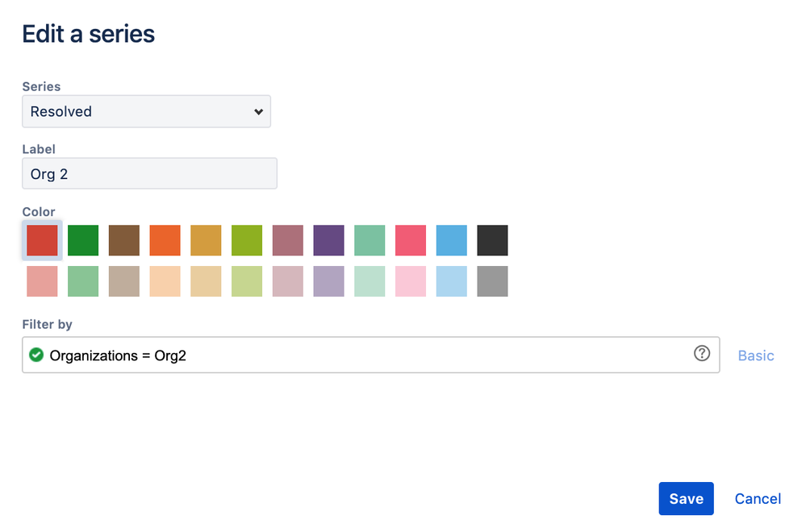The width and height of the screenshot is (806, 532).
Task: Click the green validation checkmark icon
Action: 36,355
